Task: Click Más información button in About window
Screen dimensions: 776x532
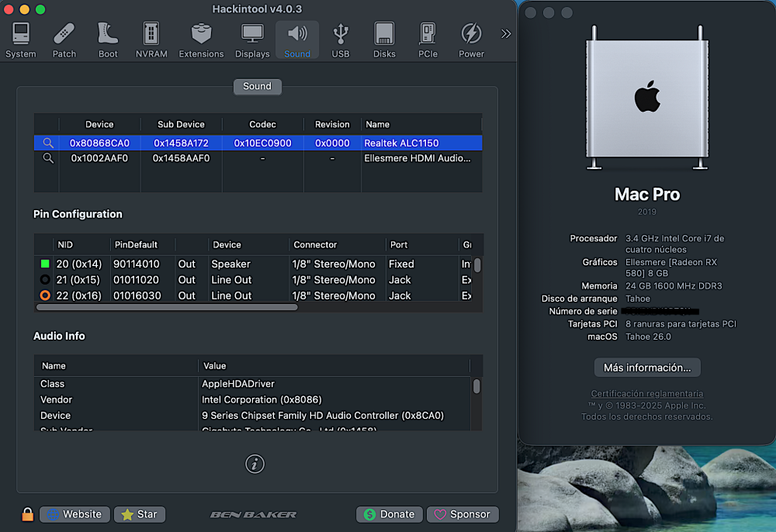Action: pos(647,368)
